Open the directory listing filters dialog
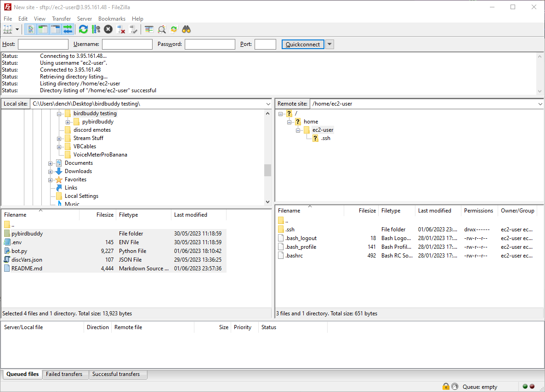 point(149,29)
